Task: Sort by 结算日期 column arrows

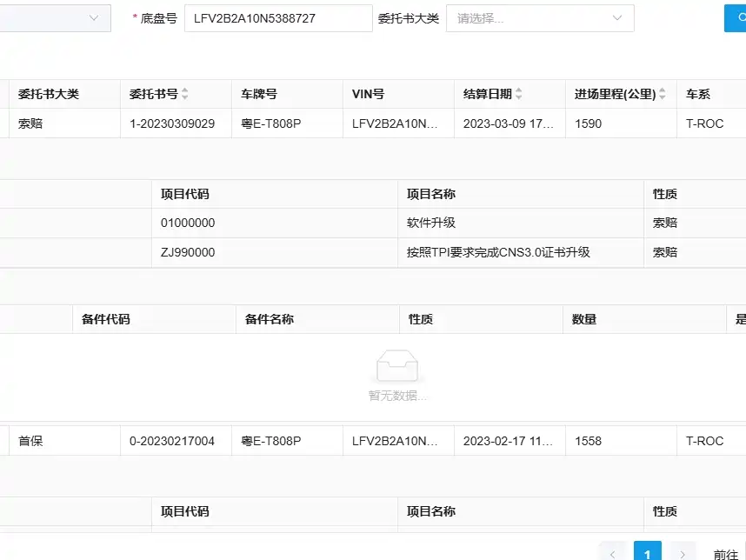Action: pyautogui.click(x=518, y=94)
